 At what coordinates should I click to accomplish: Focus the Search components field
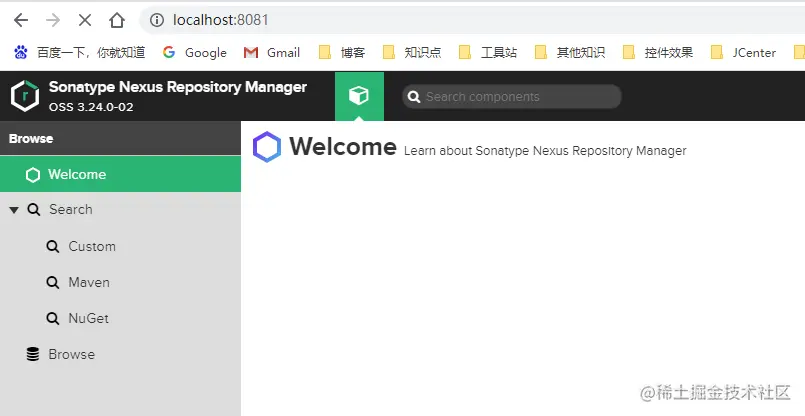click(x=512, y=97)
